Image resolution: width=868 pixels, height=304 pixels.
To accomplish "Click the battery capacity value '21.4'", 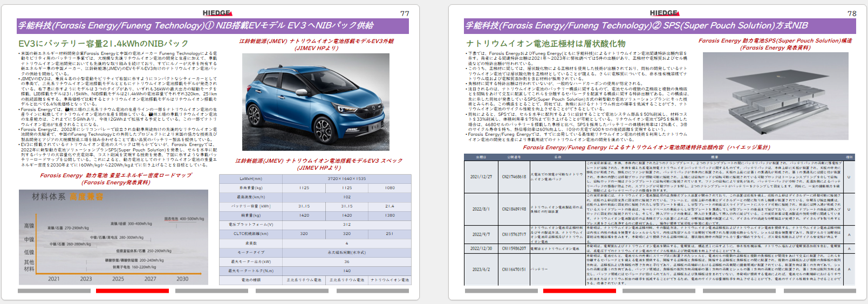I will point(389,206).
